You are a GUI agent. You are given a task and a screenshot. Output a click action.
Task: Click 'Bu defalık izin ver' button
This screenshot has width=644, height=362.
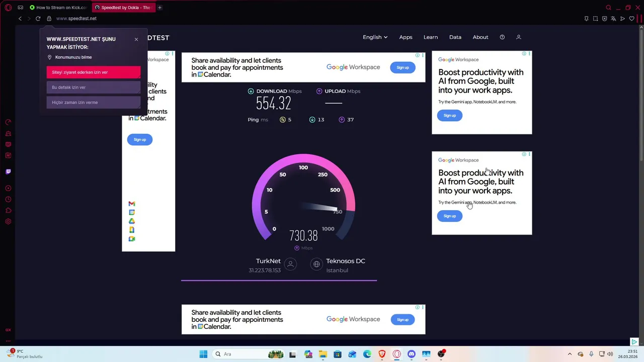94,87
